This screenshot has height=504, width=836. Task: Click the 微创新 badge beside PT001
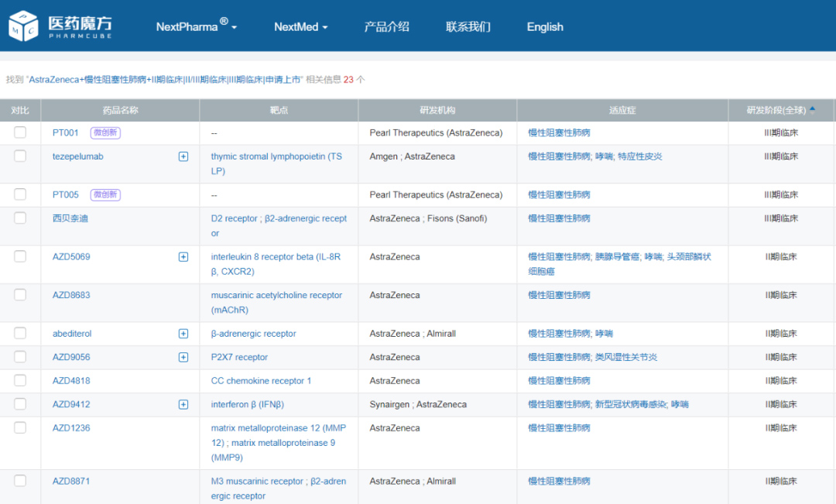click(105, 133)
